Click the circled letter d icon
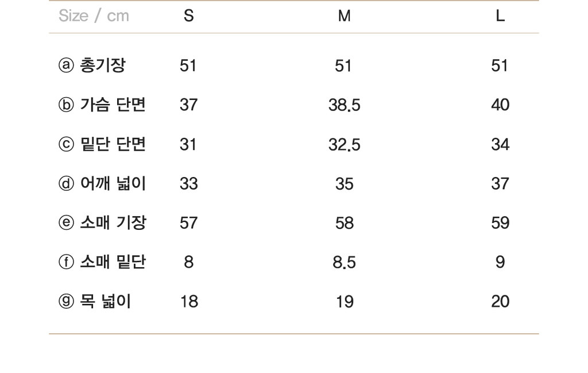This screenshot has width=588, height=373. (66, 183)
